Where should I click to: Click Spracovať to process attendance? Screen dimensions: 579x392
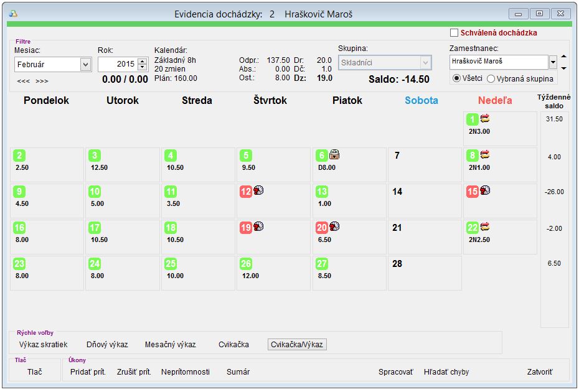coord(396,371)
